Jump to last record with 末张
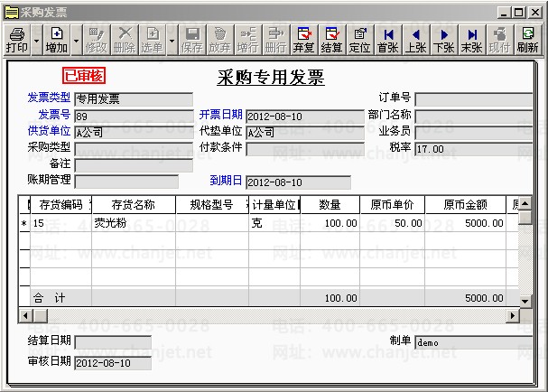Screen dimensions: 548x392 (x=471, y=40)
